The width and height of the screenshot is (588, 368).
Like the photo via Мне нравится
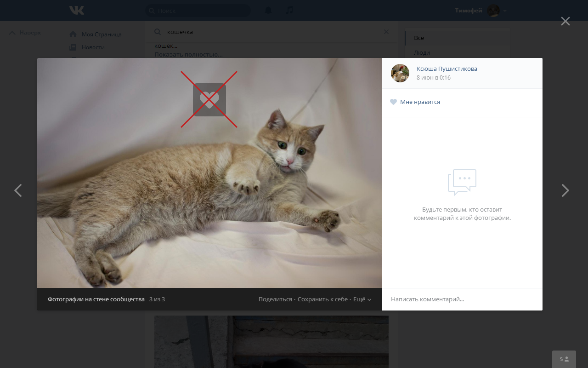415,102
